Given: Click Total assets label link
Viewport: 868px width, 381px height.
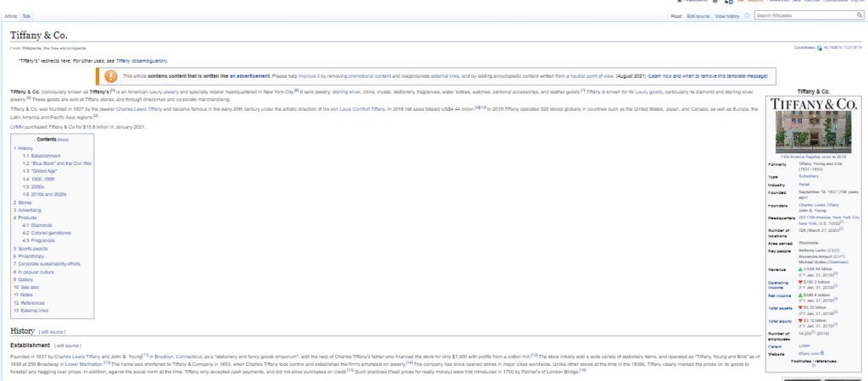Looking at the screenshot, I should [780, 308].
